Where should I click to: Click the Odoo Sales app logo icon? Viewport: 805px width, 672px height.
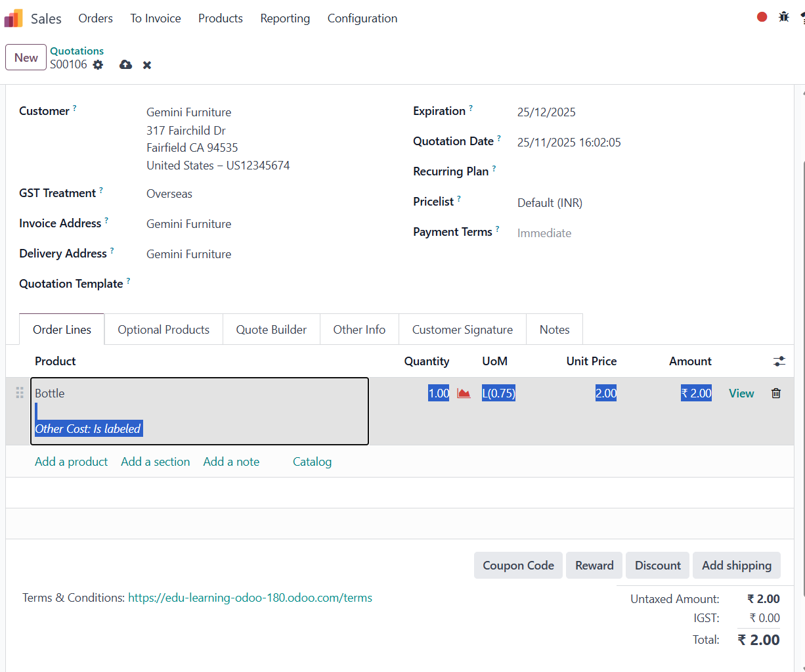pyautogui.click(x=14, y=18)
